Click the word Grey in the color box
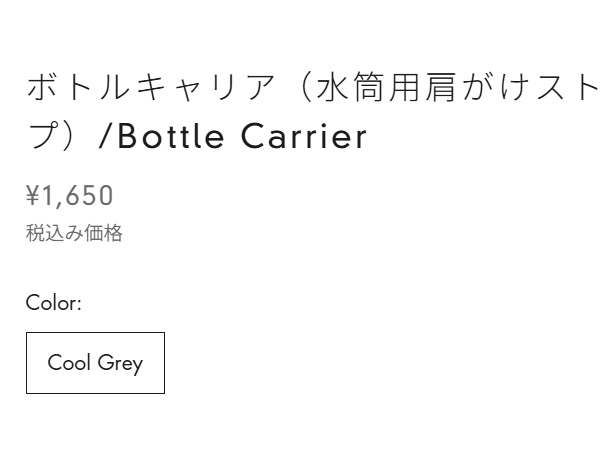Viewport: 600px width, 450px height. point(121,363)
